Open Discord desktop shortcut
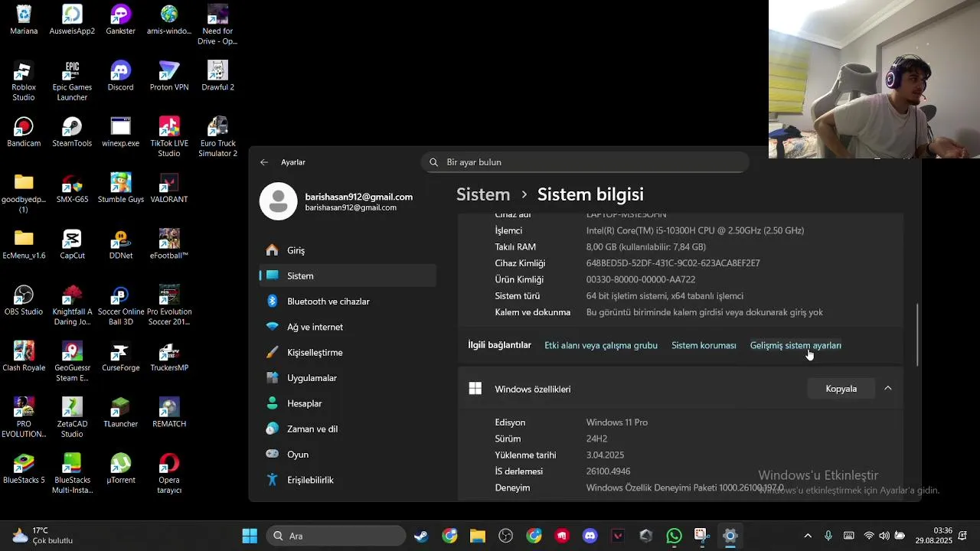This screenshot has width=980, height=551. [120, 77]
